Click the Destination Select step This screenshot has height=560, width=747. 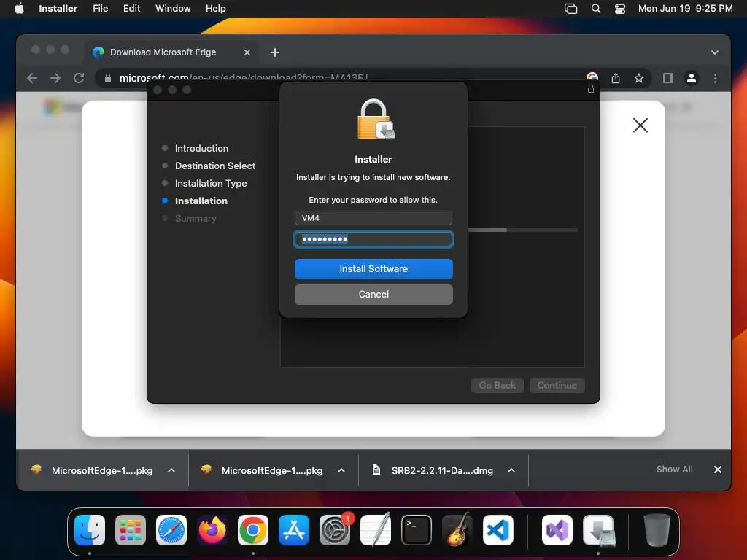(215, 166)
